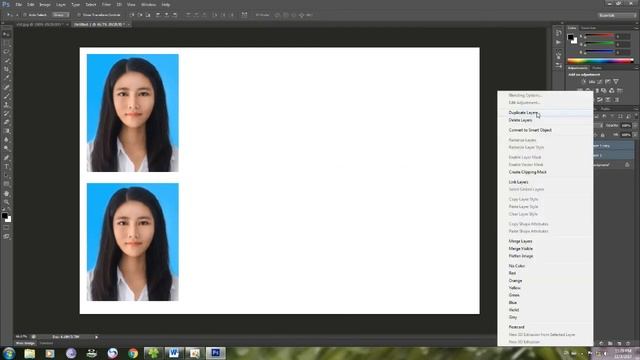Choose Link Layers in context menu
The image size is (640, 360).
tap(545, 182)
